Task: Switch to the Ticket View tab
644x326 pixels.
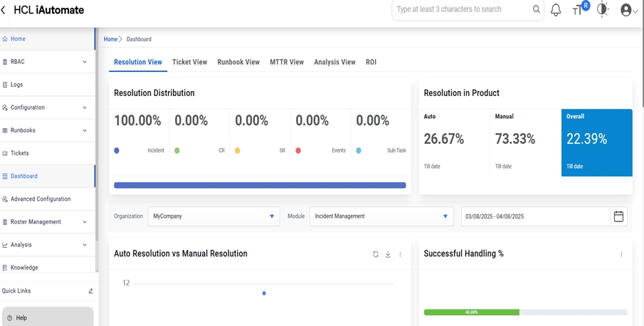Action: [189, 63]
